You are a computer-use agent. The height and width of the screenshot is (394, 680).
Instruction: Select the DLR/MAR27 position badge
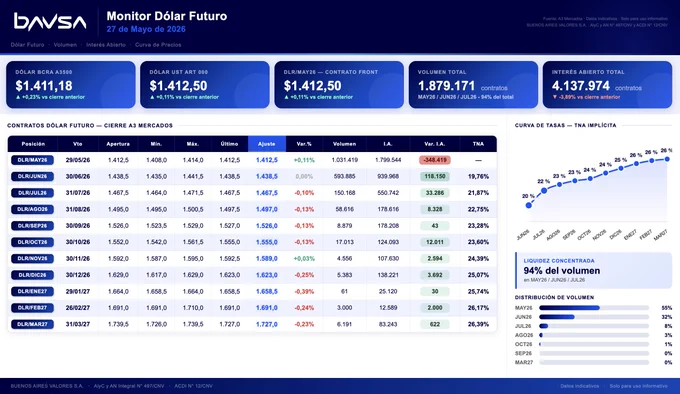pos(33,324)
